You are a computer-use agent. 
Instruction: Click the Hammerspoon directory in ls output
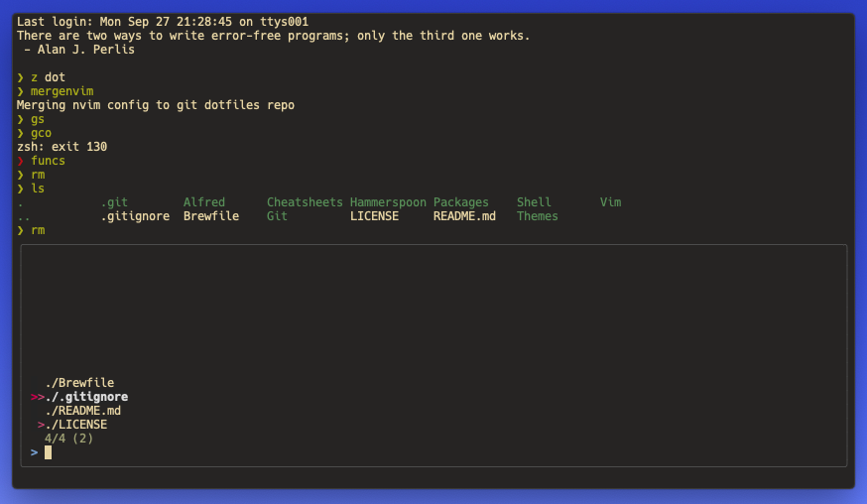(388, 202)
